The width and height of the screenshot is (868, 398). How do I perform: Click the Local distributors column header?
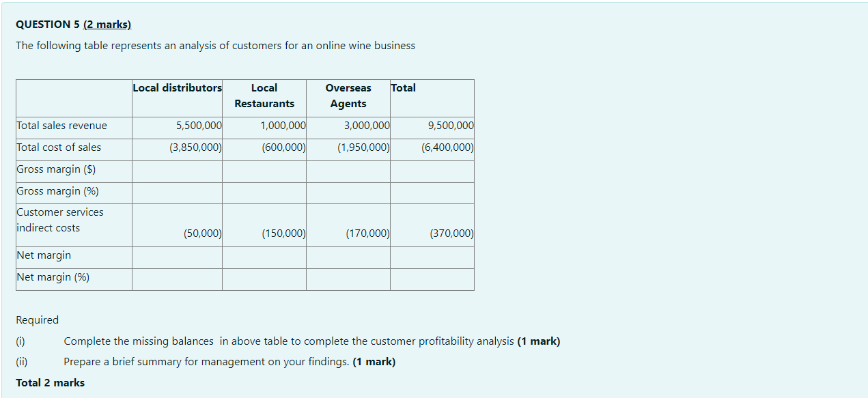[x=177, y=87]
